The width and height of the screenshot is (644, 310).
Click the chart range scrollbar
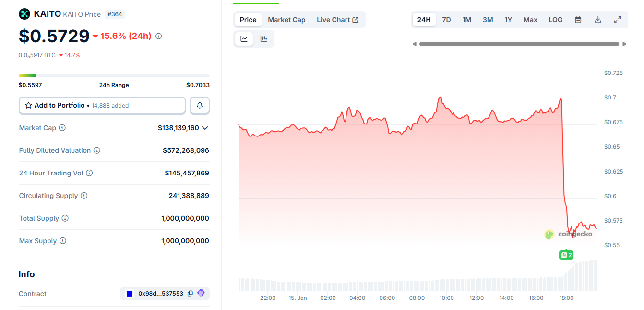(519, 44)
